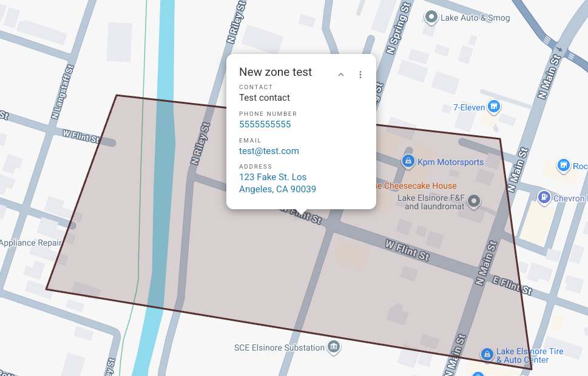Click the 7-Eleven text label

coord(469,107)
